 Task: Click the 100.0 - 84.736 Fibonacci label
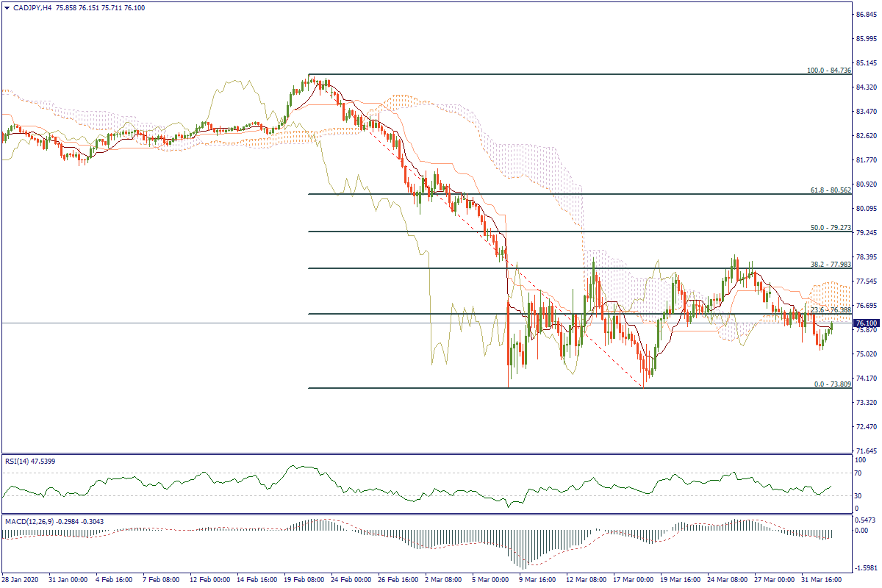[828, 71]
